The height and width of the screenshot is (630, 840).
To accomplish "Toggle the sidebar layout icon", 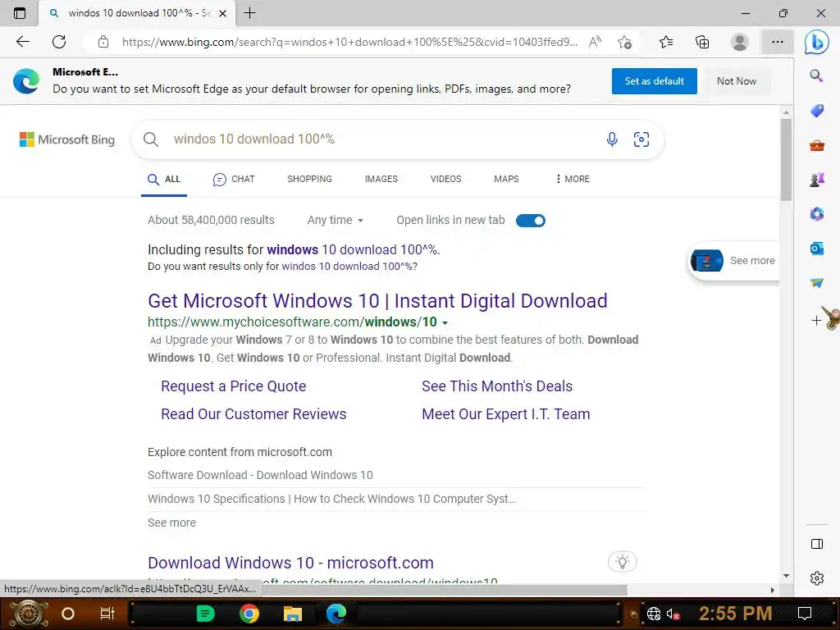I will pyautogui.click(x=816, y=544).
